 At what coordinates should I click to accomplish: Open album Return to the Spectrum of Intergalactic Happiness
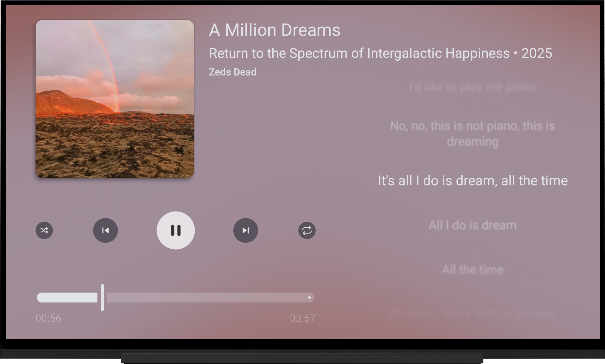click(x=359, y=53)
